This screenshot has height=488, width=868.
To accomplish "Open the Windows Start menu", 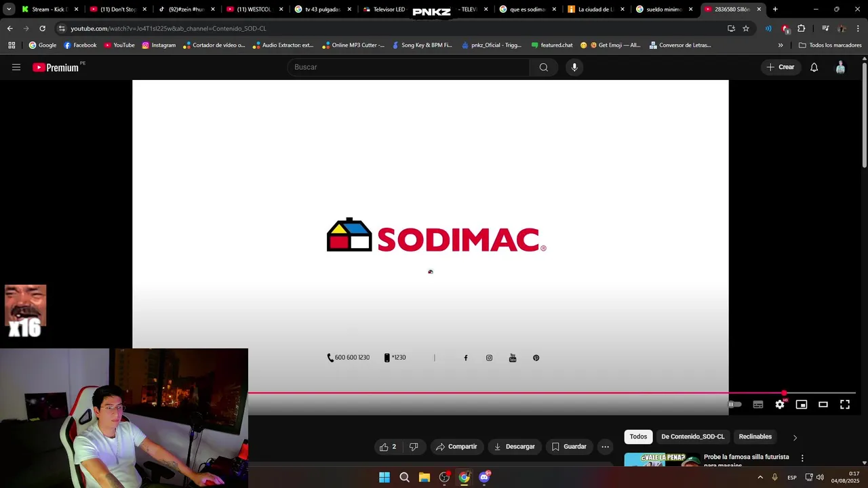I will [x=384, y=477].
